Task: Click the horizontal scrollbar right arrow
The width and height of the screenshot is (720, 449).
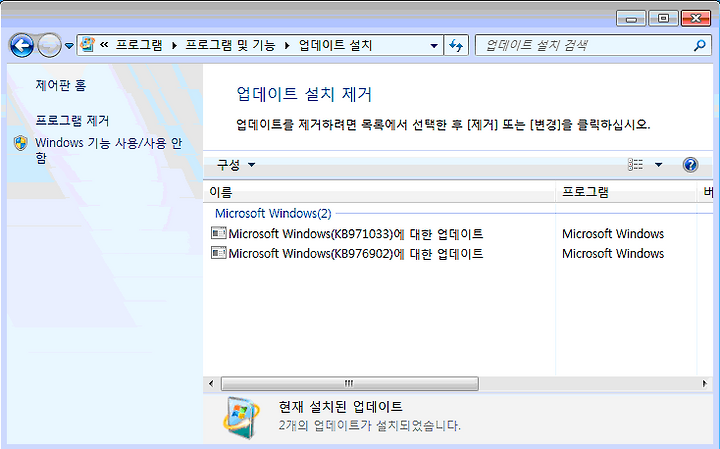Action: [705, 383]
